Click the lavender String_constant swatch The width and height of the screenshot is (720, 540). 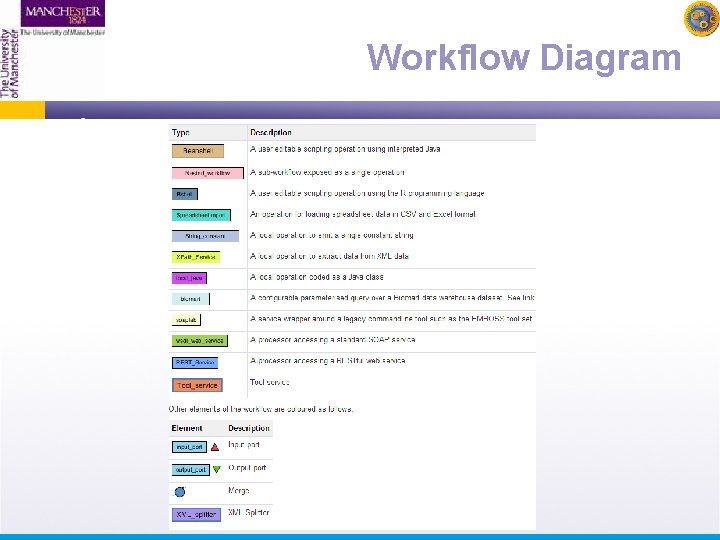(x=205, y=236)
